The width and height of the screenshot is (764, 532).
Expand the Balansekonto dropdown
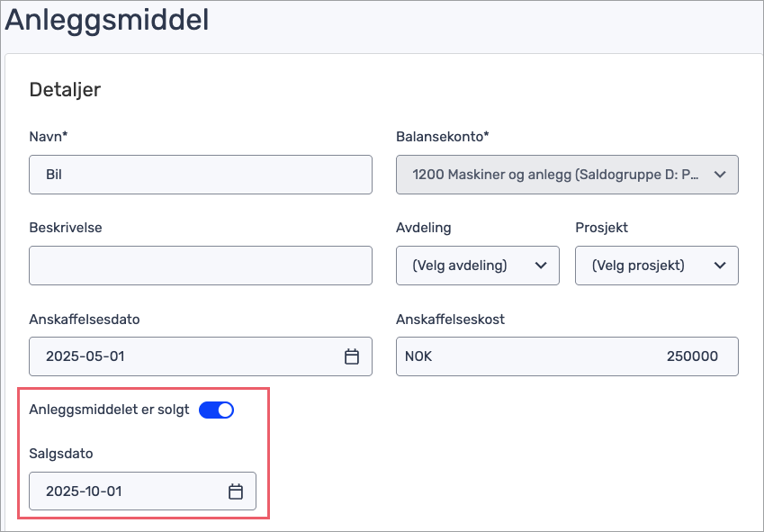(x=567, y=175)
